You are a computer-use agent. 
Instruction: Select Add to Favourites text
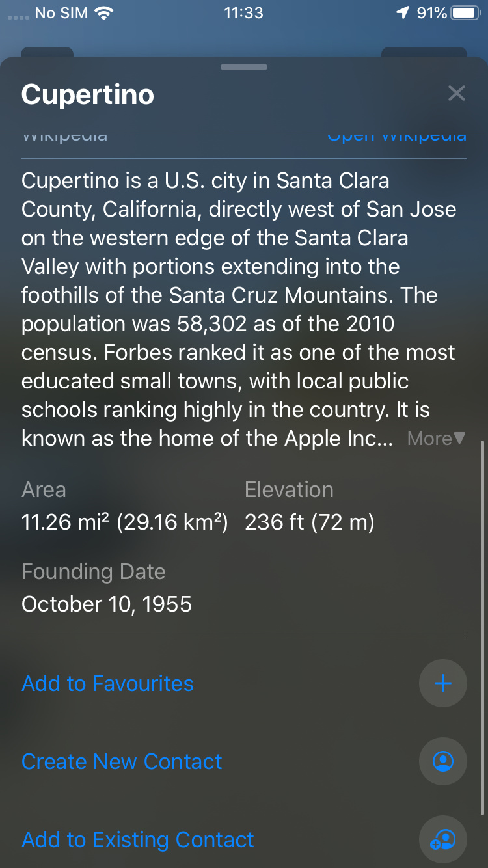click(108, 683)
